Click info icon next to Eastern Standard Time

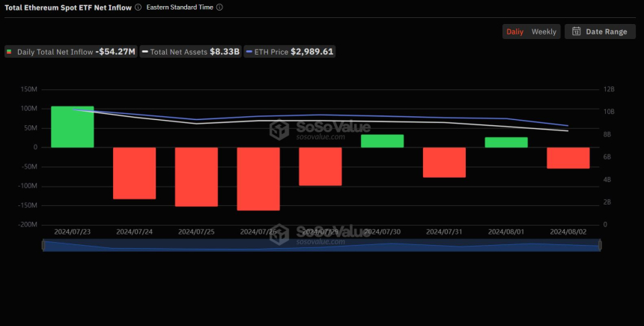point(219,7)
